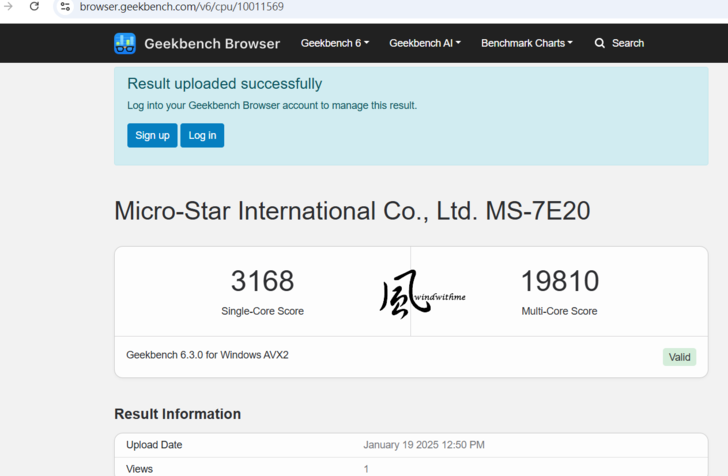Open the Geekbench Browser home link text
The width and height of the screenshot is (728, 476).
click(x=211, y=43)
